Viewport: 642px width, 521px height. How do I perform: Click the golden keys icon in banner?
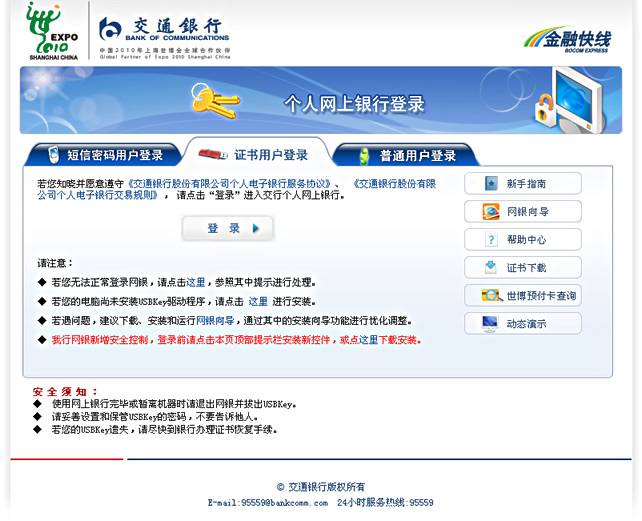coord(215,101)
